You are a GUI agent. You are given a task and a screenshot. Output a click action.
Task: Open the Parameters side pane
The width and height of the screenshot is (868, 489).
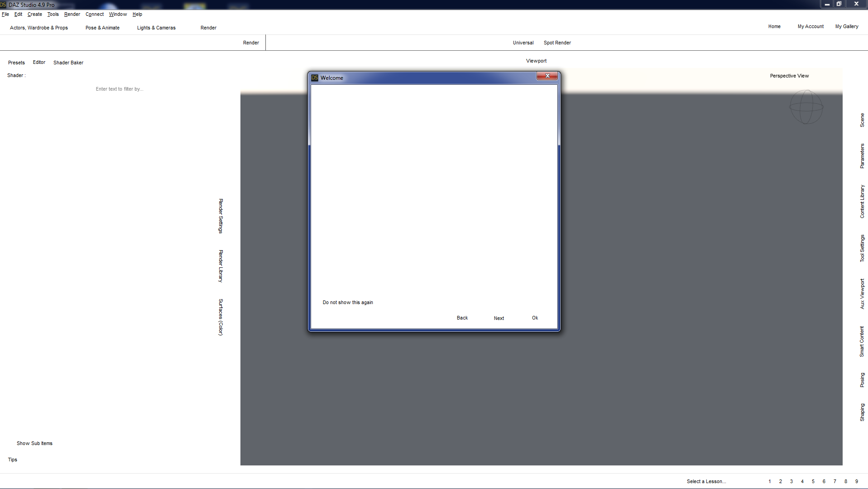(x=862, y=156)
